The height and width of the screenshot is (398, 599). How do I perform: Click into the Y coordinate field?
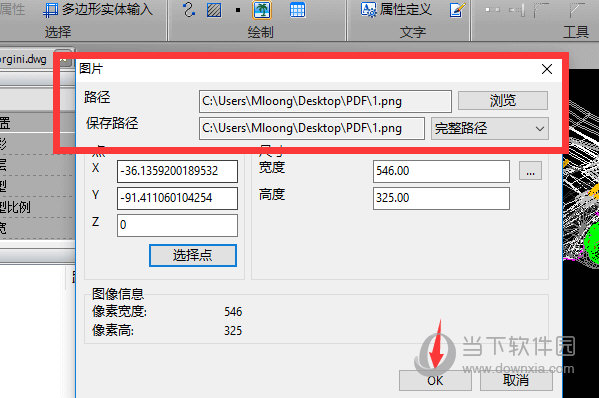[x=177, y=198]
